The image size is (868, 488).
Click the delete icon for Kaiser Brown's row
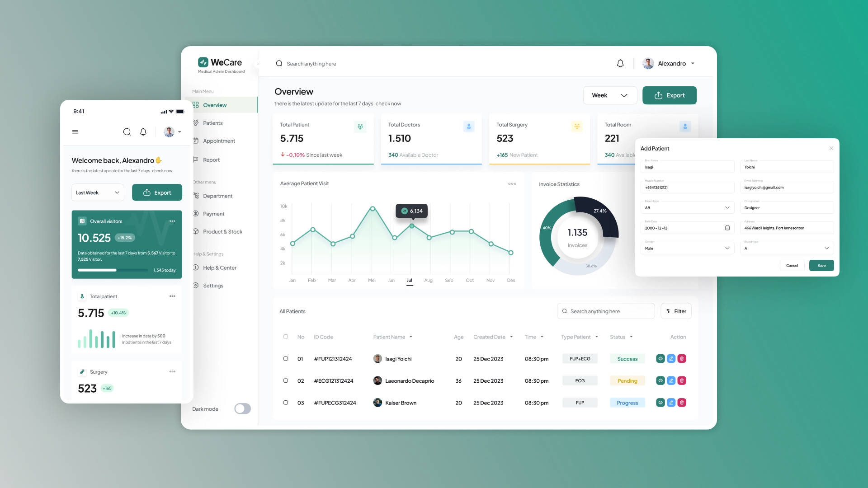click(682, 402)
